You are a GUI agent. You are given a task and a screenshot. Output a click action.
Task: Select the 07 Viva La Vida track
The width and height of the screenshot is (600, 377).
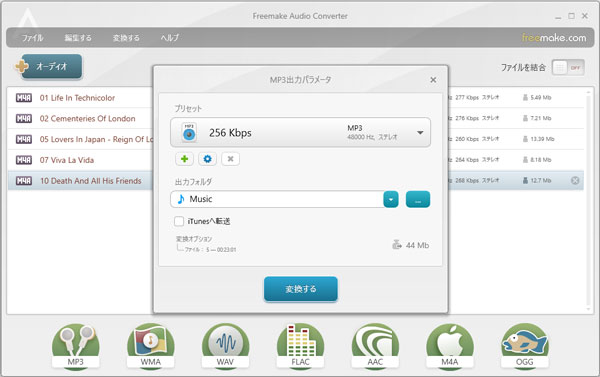pyautogui.click(x=67, y=160)
